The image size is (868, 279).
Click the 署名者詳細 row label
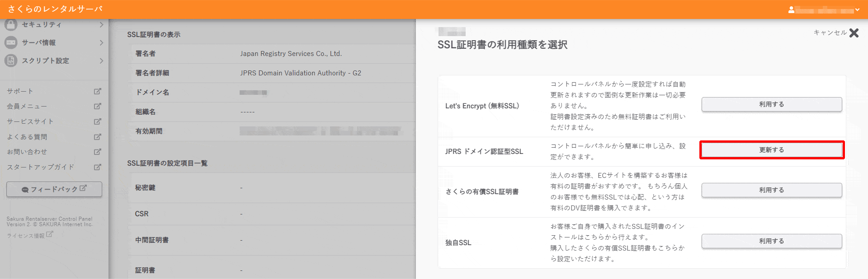click(152, 73)
